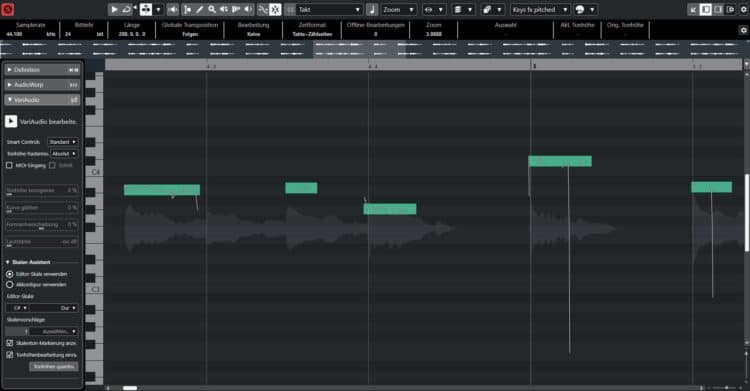750x391 pixels.
Task: Select Akkordspur verwenden radio button
Action: pyautogui.click(x=10, y=284)
